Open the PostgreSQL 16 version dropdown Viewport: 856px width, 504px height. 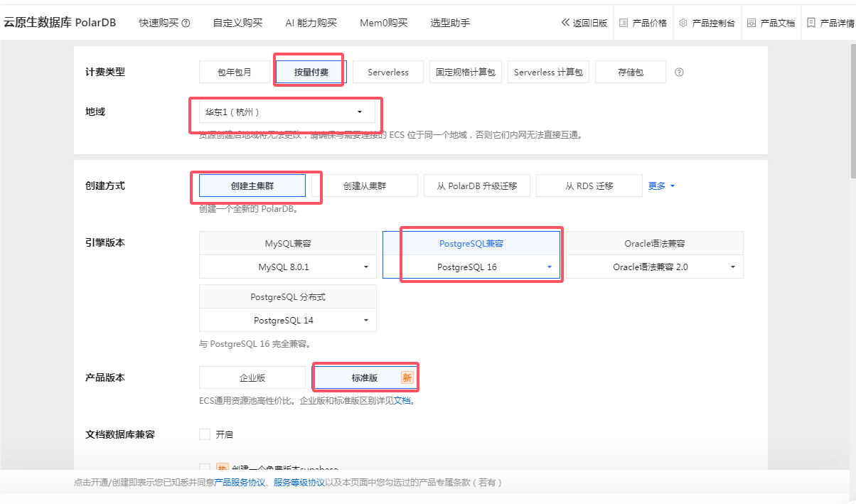pos(549,267)
